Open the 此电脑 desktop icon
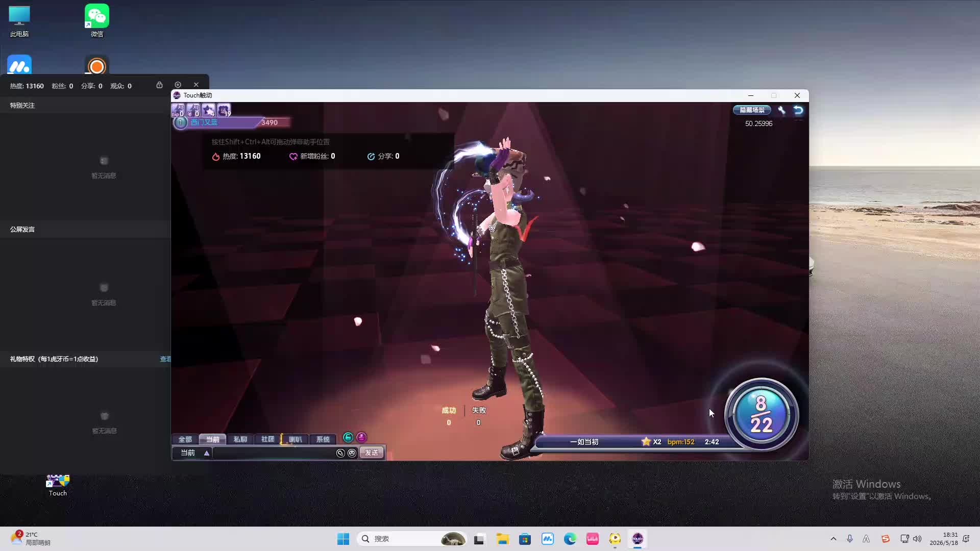The height and width of the screenshot is (551, 980). [19, 21]
